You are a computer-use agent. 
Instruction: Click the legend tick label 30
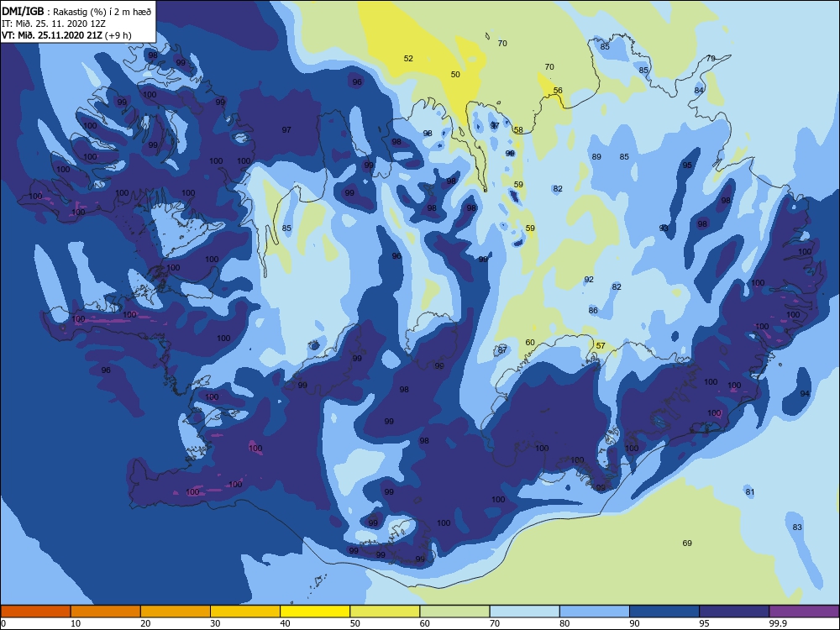[215, 623]
